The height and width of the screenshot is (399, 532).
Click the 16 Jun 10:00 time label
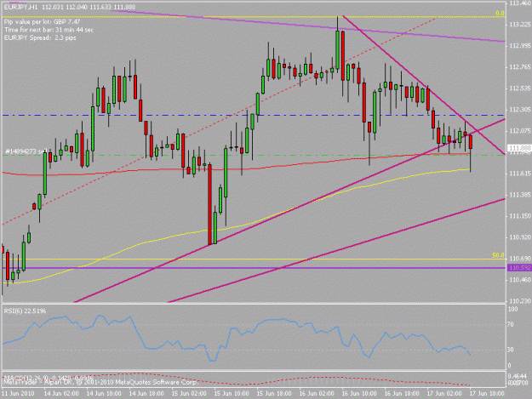(x=358, y=394)
